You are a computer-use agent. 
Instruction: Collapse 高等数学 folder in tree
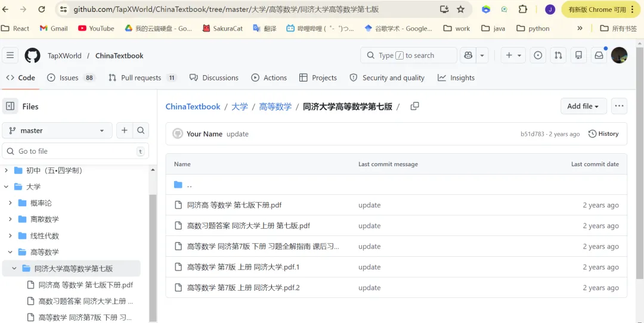(x=10, y=252)
